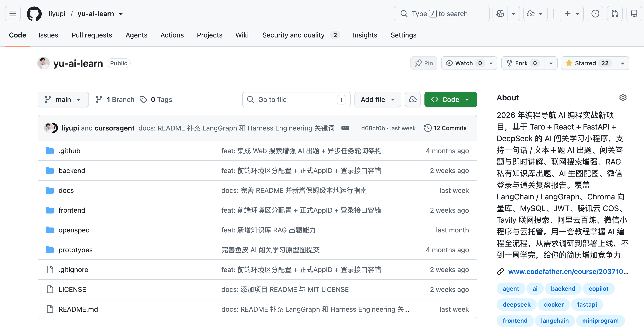Open liyupi owner link in breadcrumb
Viewport: 644px width, 327px height.
tap(57, 14)
